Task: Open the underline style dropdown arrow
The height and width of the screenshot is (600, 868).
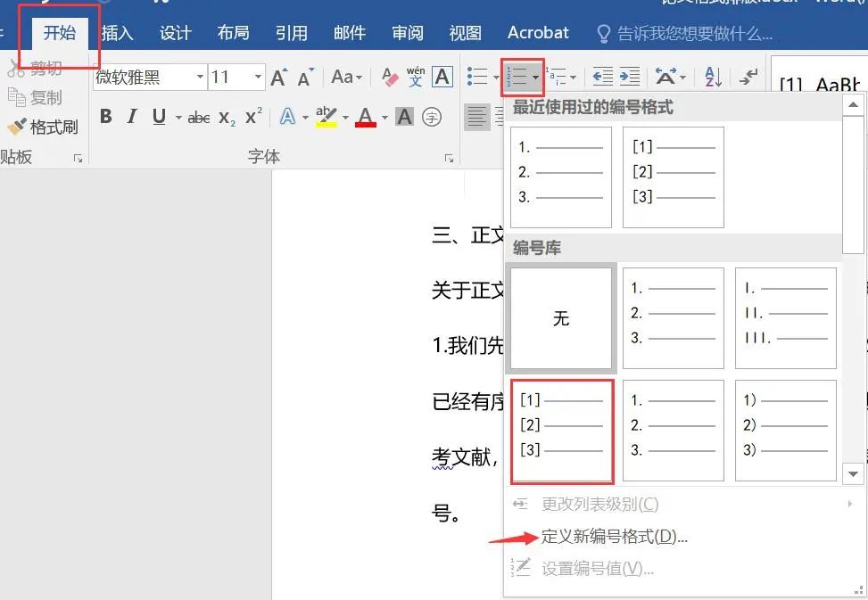Action: click(x=178, y=117)
